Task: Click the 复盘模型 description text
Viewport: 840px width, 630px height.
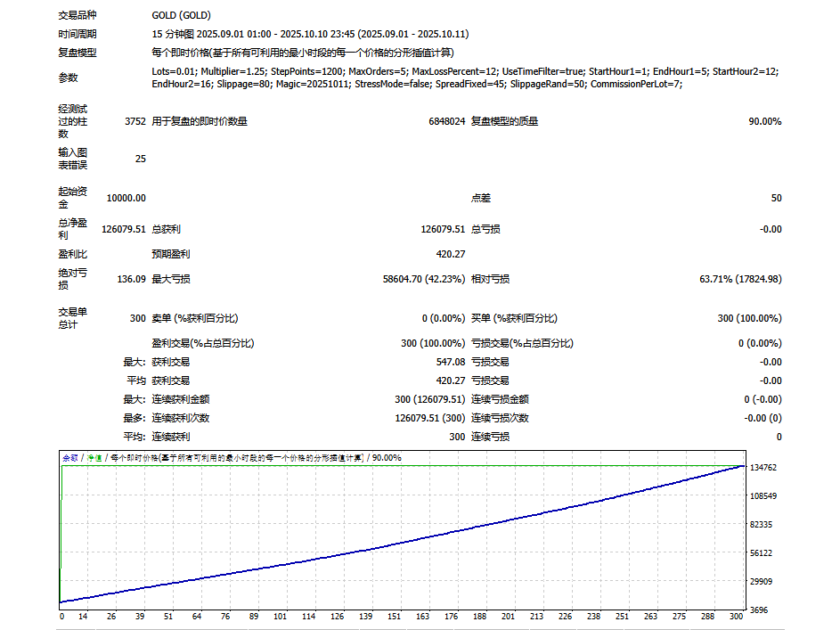Action: pos(303,53)
